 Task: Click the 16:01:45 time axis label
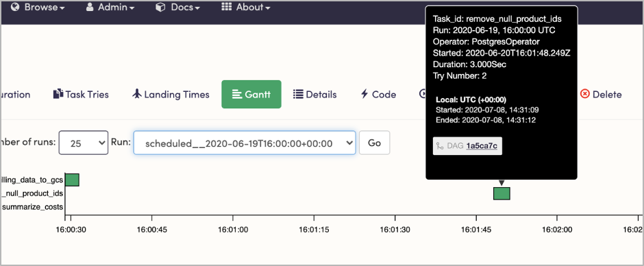[476, 230]
